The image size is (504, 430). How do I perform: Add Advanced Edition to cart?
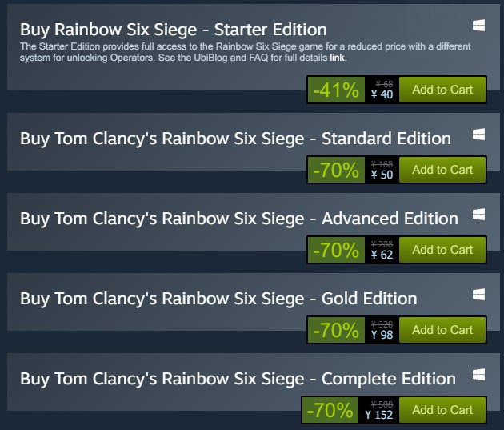pyautogui.click(x=442, y=250)
